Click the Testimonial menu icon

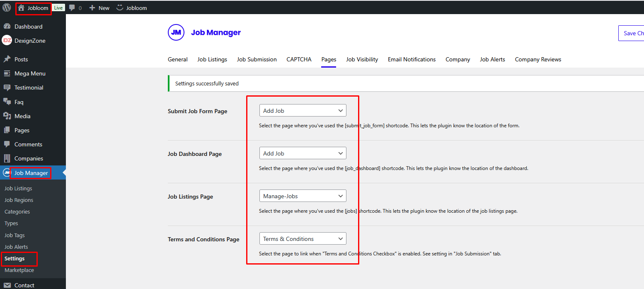pyautogui.click(x=7, y=87)
